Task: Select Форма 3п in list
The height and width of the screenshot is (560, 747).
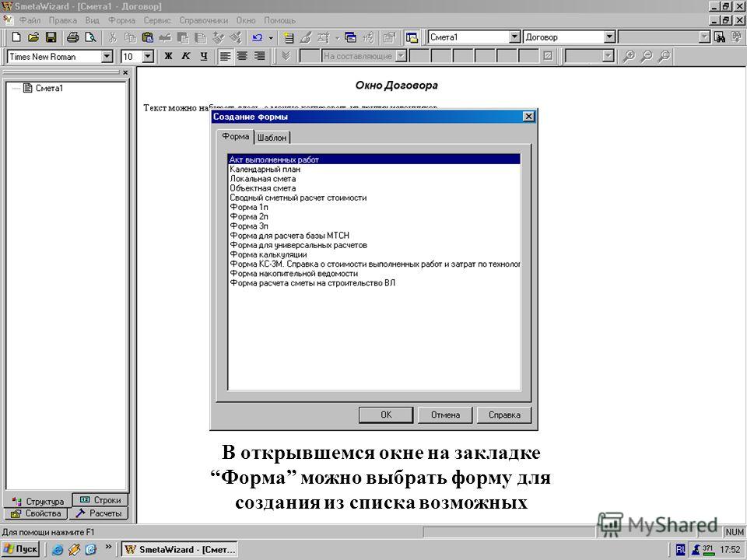Action: pos(374,226)
